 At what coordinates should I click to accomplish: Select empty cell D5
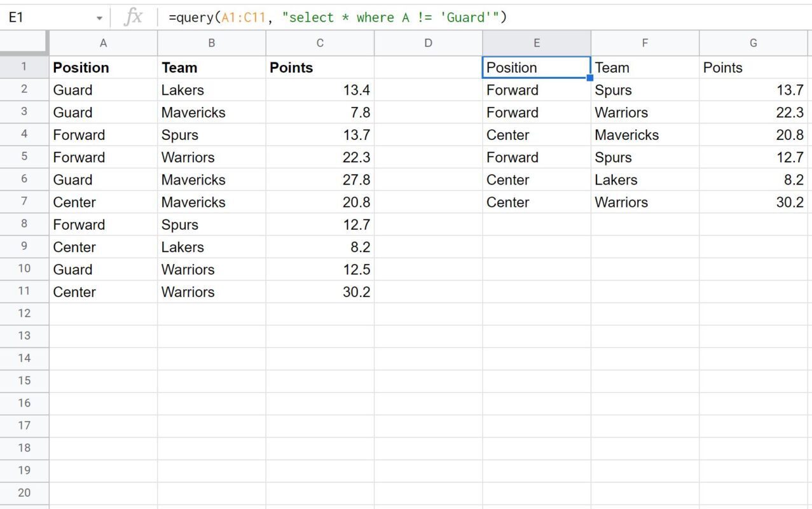pyautogui.click(x=428, y=157)
